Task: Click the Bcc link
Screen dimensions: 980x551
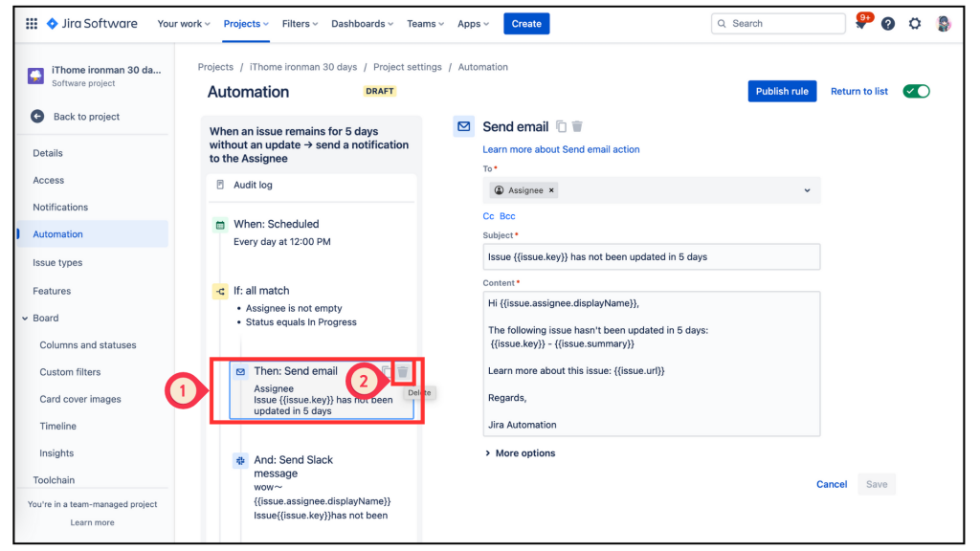Action: [507, 216]
